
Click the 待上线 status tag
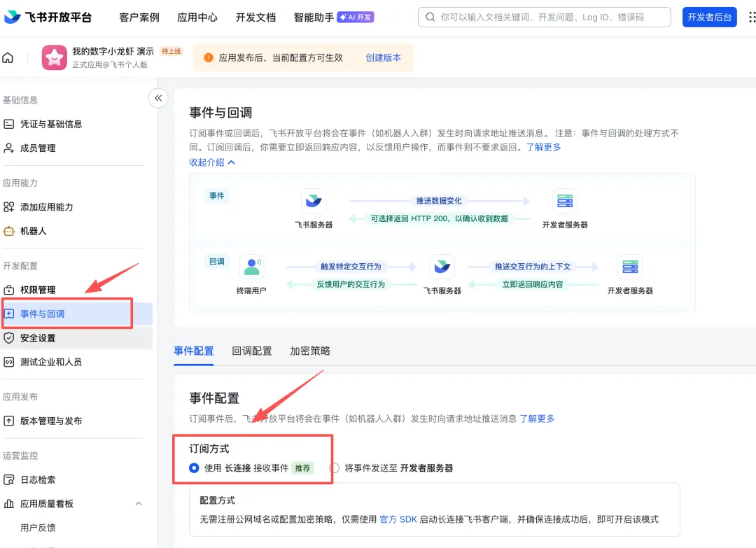[171, 52]
